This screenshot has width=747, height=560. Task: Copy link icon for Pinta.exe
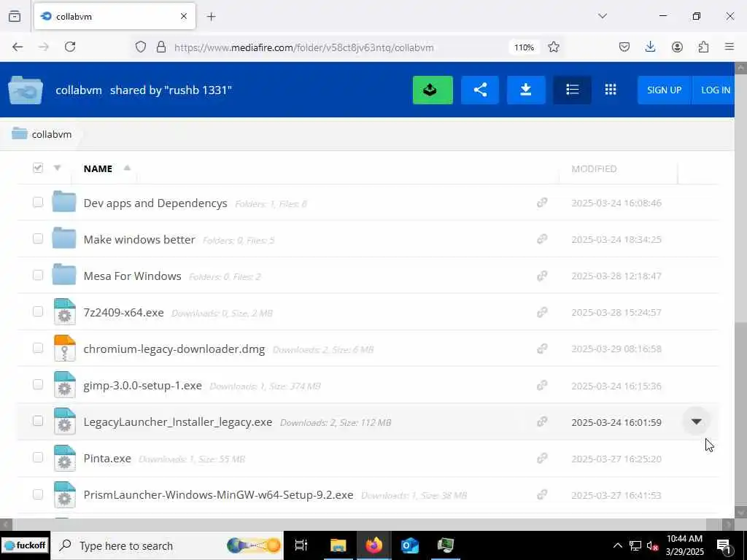pos(542,458)
